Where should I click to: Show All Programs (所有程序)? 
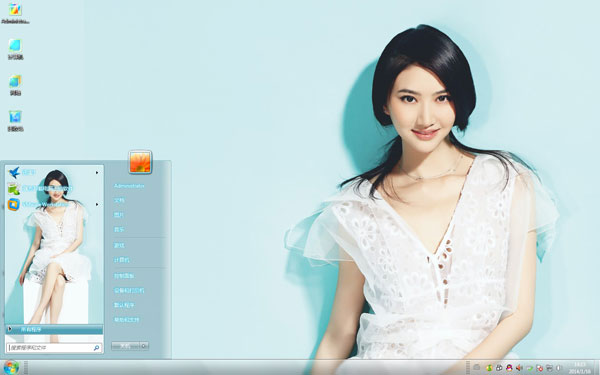tap(54, 329)
